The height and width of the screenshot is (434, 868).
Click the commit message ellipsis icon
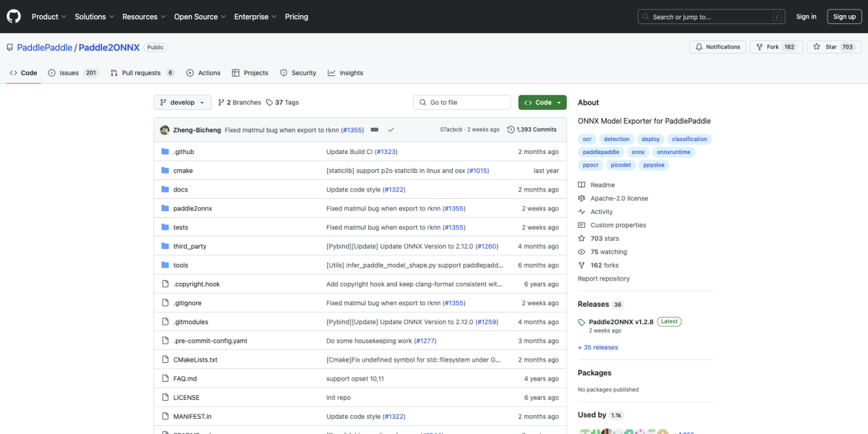point(374,129)
